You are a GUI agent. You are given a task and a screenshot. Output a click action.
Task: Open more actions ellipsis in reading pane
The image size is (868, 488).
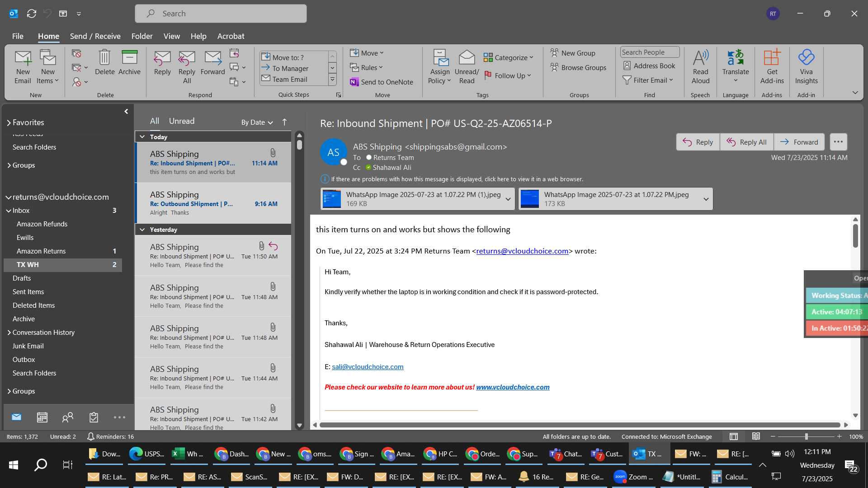[838, 142]
